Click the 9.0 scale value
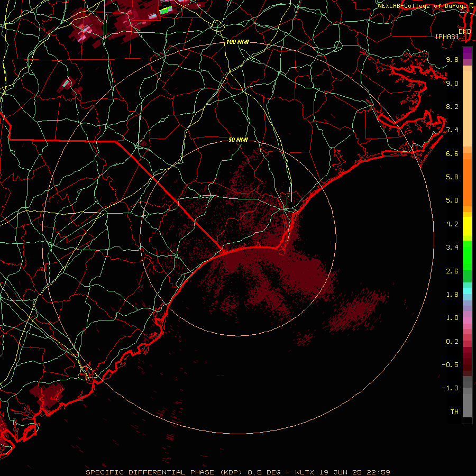This screenshot has width=476, height=476. click(452, 83)
